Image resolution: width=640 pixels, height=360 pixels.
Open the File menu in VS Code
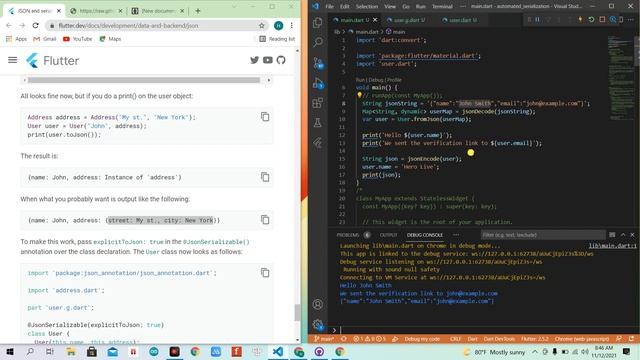click(329, 6)
